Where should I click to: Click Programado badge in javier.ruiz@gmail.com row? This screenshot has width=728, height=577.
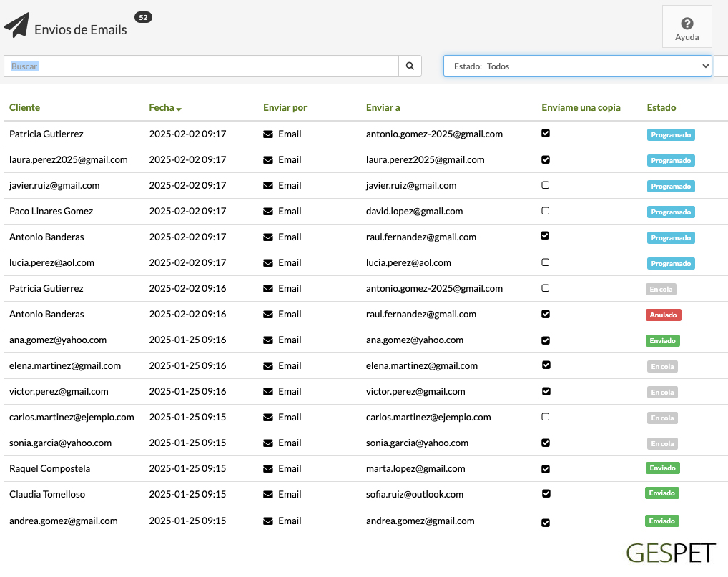click(670, 186)
